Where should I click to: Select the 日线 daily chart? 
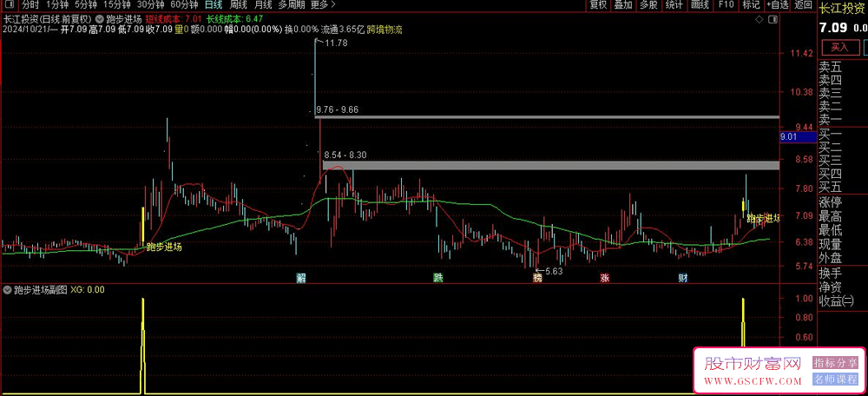point(214,5)
